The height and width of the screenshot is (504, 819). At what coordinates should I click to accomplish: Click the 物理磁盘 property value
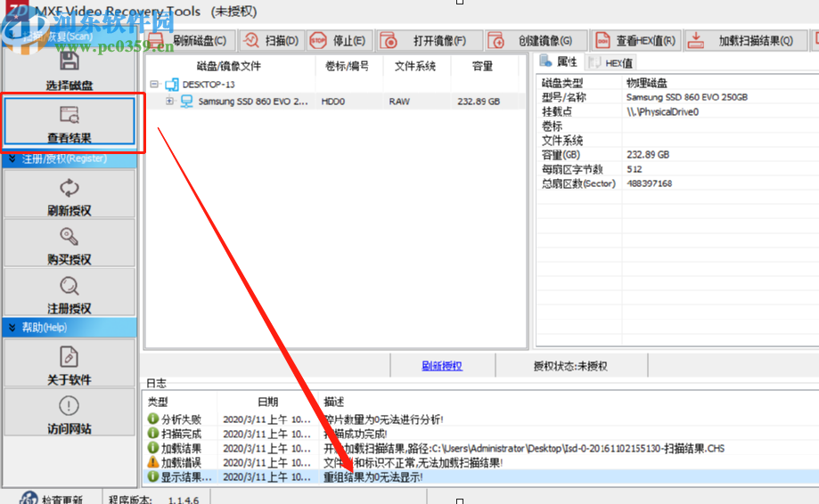click(x=647, y=83)
